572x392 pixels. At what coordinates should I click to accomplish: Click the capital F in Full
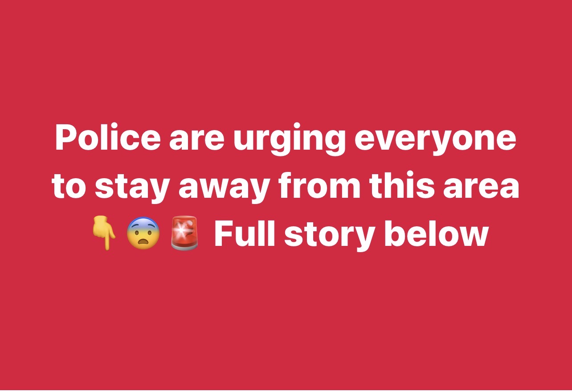224,233
